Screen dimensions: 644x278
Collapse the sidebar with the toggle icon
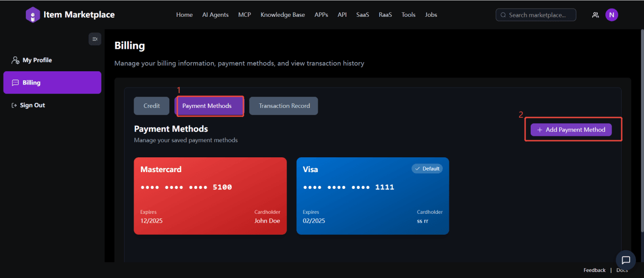click(95, 39)
